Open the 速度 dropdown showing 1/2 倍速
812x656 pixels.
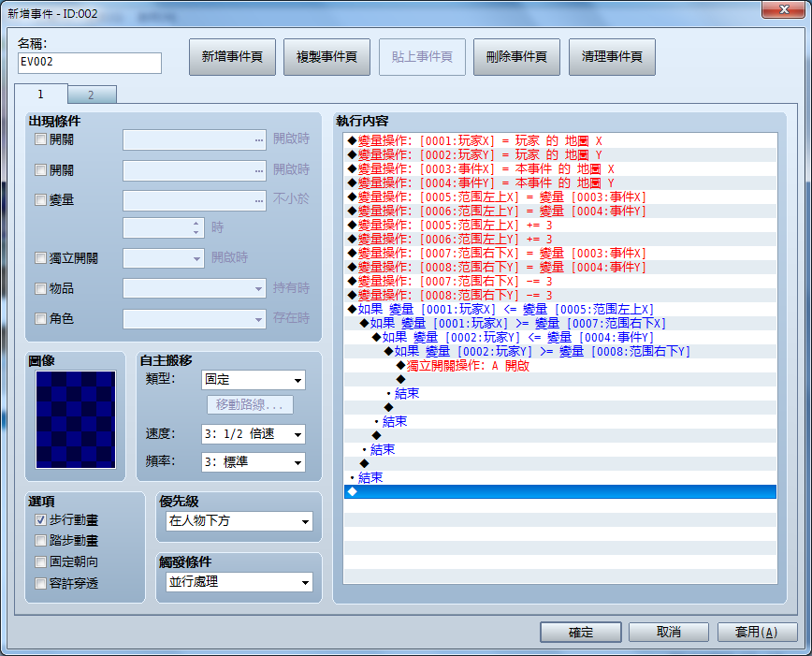(254, 434)
